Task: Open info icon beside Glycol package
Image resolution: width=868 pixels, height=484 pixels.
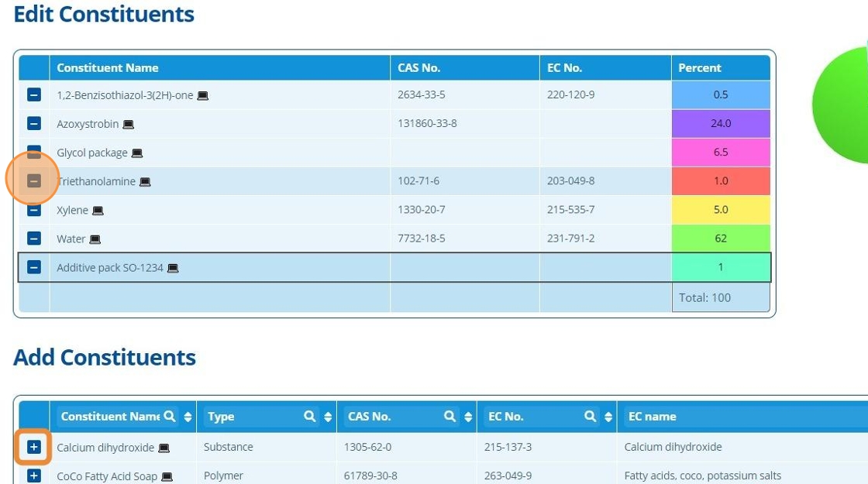Action: tap(136, 153)
